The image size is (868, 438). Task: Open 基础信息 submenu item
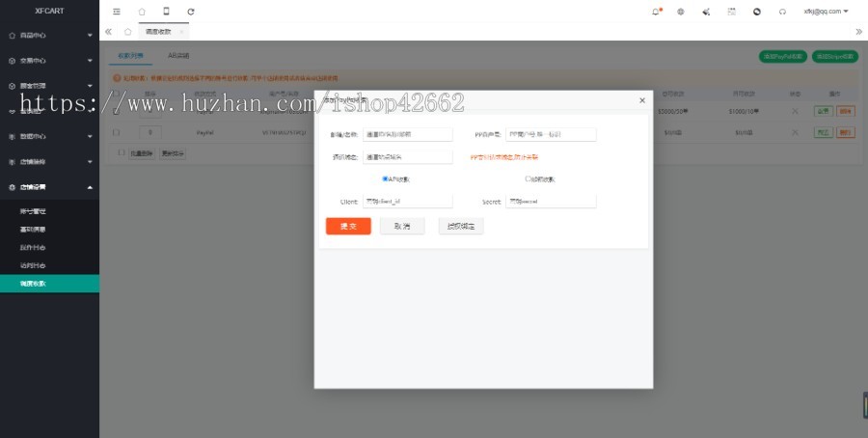pos(33,230)
